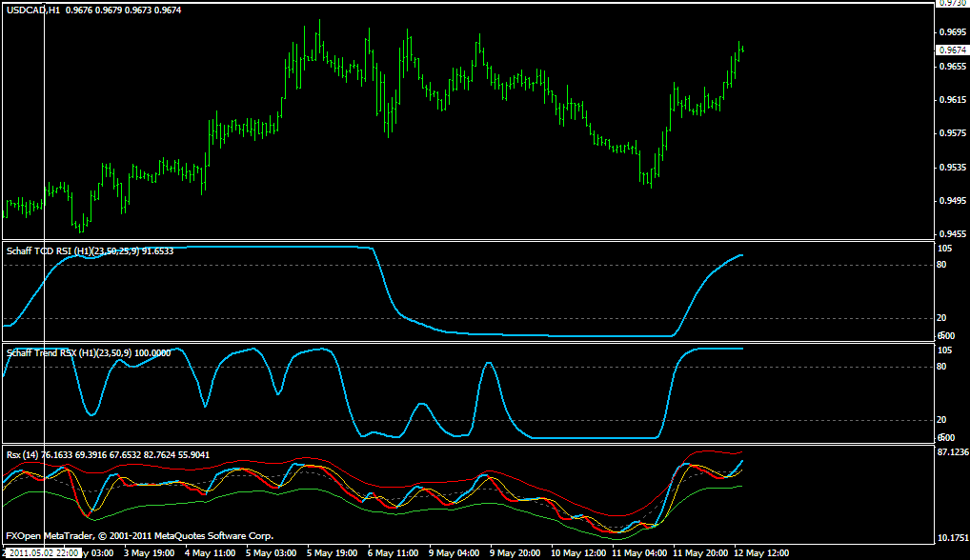Click the 9 May 04:00 time axis label

(455, 552)
